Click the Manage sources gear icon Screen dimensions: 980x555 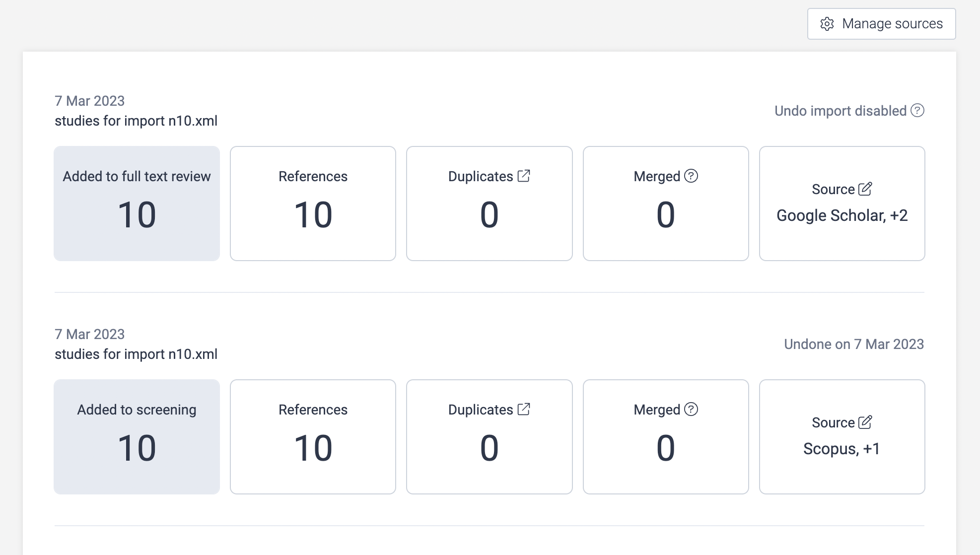click(827, 24)
